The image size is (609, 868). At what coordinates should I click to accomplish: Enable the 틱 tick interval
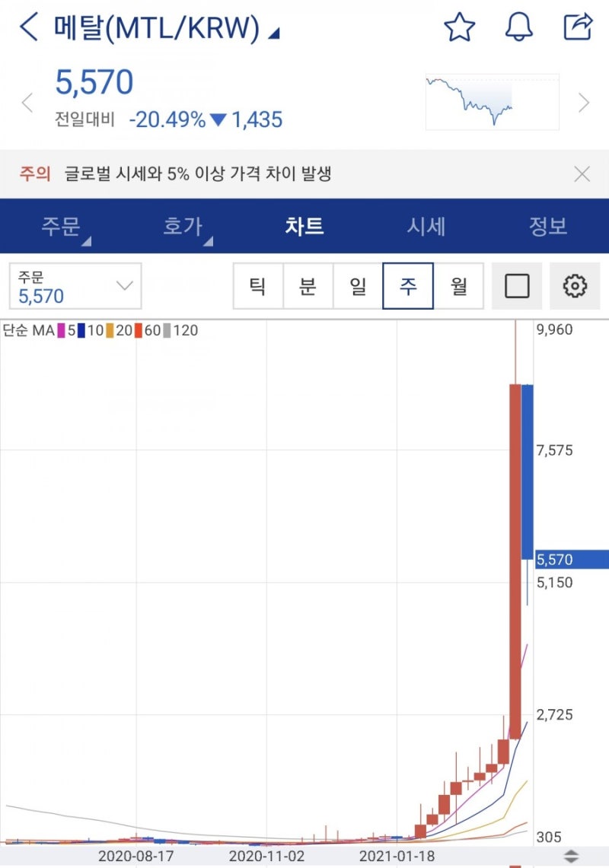pos(256,285)
